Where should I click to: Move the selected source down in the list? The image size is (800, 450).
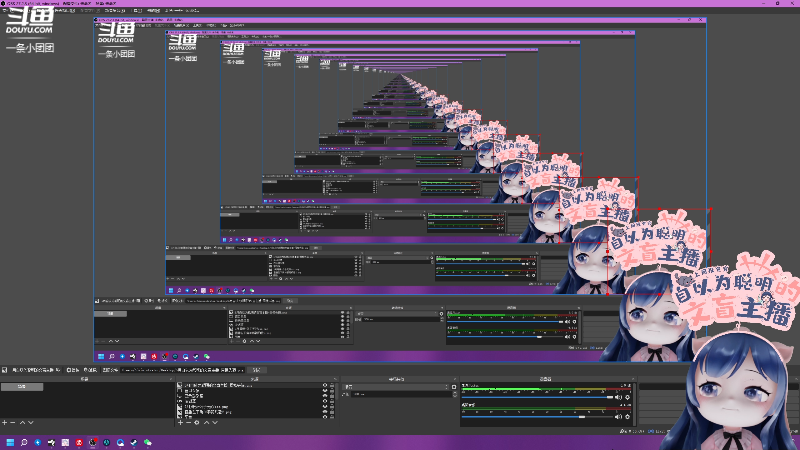tap(215, 422)
